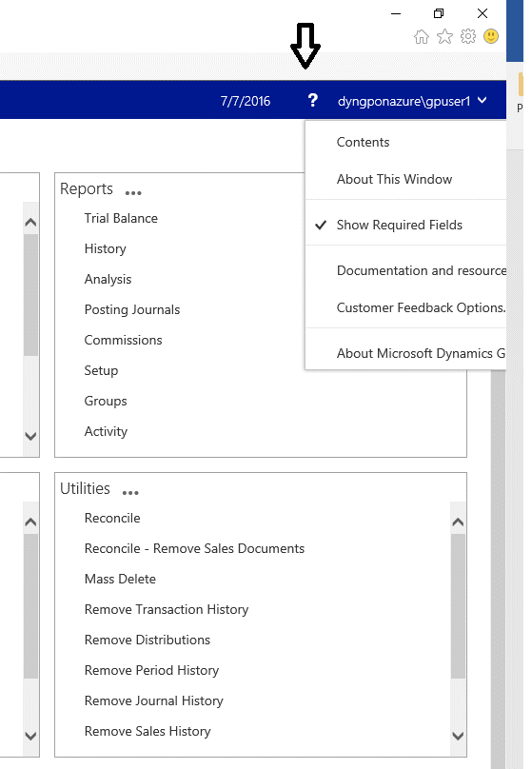Open the Mass Delete utility
532x769 pixels.
point(120,579)
